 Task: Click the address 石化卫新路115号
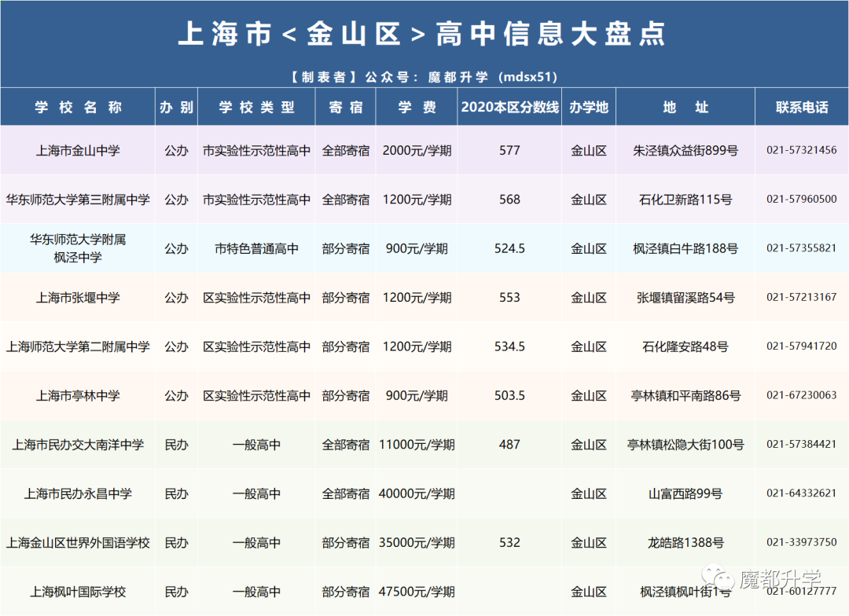[685, 200]
